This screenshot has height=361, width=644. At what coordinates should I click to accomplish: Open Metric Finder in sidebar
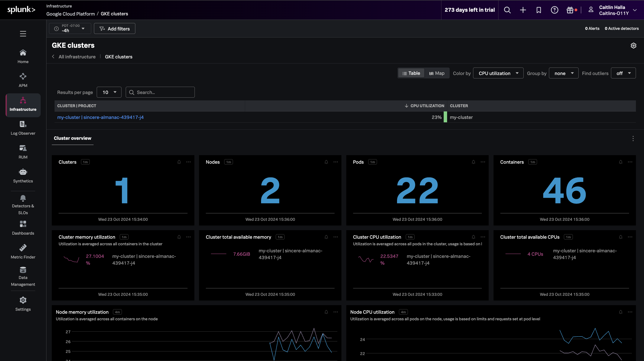23,252
